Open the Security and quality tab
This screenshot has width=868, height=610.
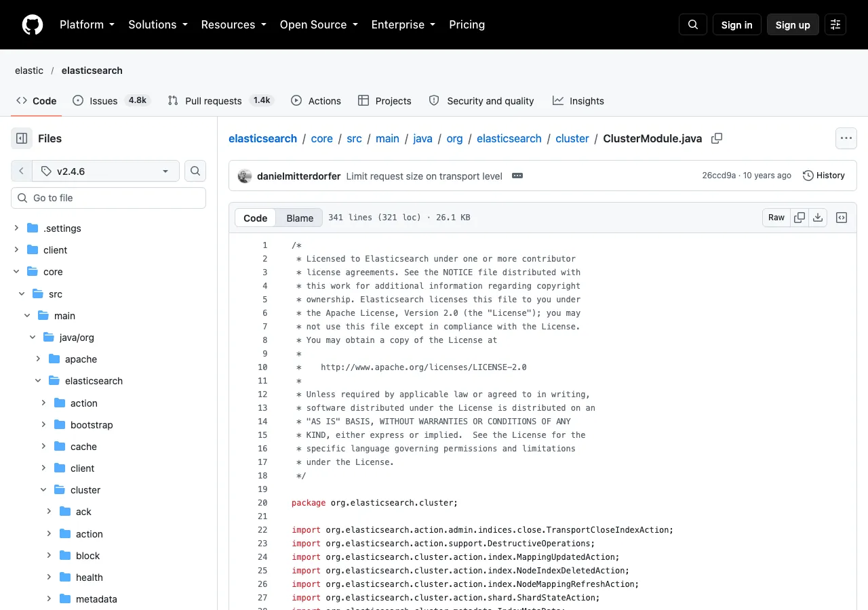481,100
